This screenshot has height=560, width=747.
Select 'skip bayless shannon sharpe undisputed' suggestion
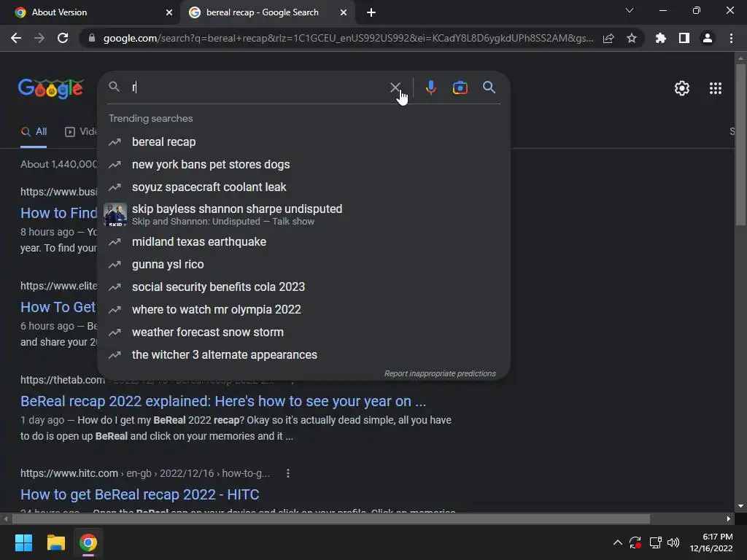pos(303,214)
